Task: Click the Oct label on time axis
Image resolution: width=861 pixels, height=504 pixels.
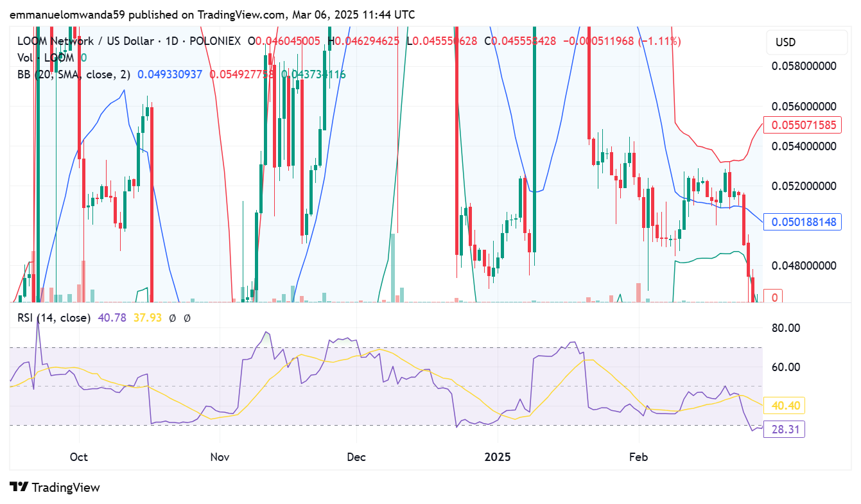Action: 78,457
